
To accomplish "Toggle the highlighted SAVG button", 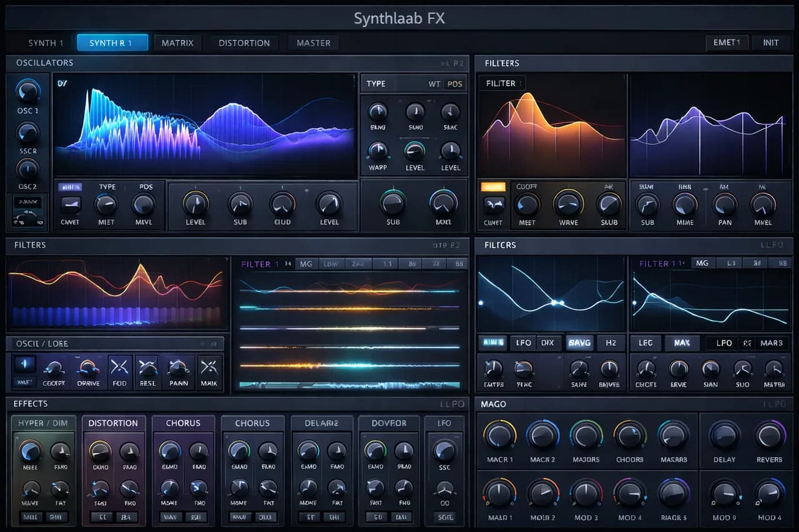I will [579, 343].
